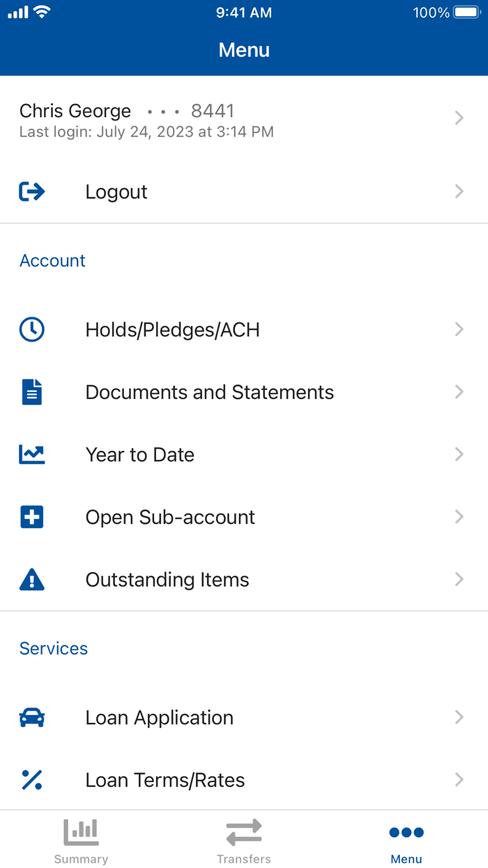Open the chevron beside Open Sub-account
Image resolution: width=488 pixels, height=868 pixels.
click(x=459, y=516)
